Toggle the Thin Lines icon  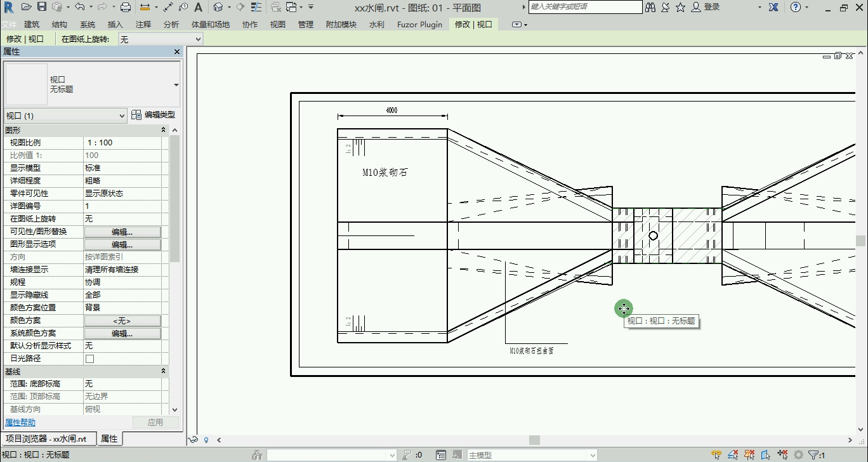pyautogui.click(x=256, y=7)
